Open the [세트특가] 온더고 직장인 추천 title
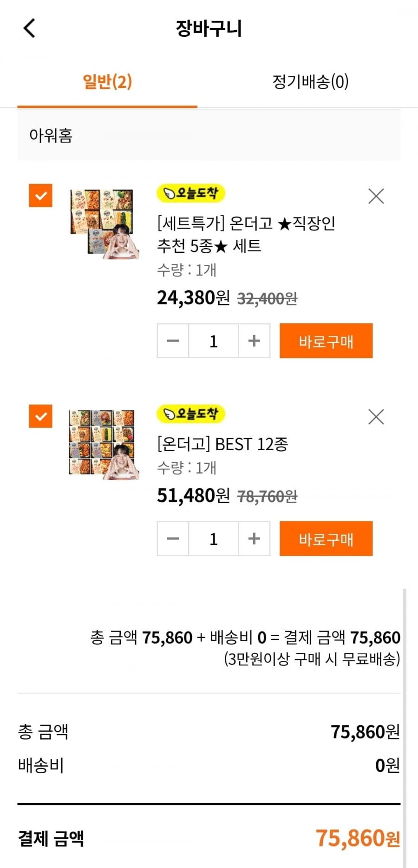 click(246, 235)
